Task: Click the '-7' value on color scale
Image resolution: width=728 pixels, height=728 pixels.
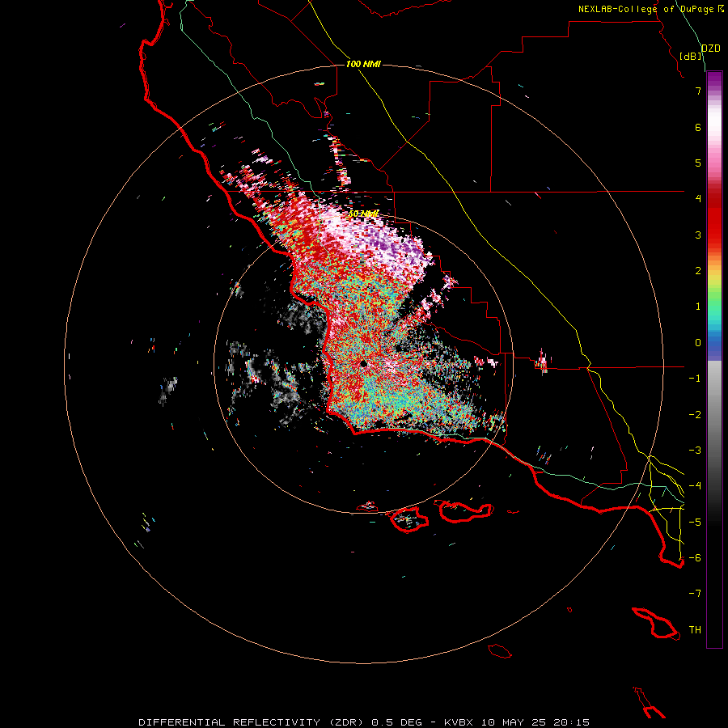Action: coord(695,594)
